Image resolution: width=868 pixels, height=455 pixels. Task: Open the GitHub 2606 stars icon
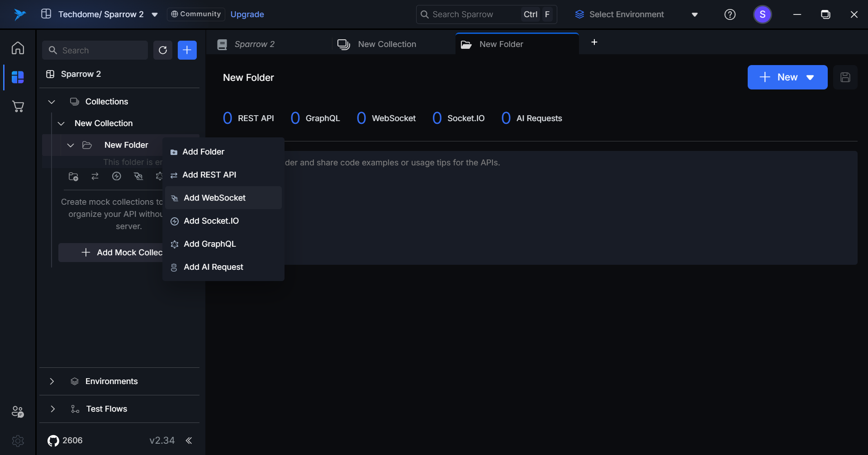click(53, 441)
